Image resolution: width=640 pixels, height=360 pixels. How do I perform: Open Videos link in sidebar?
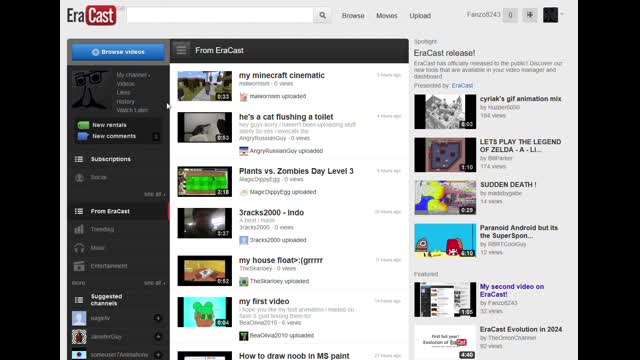tap(125, 84)
